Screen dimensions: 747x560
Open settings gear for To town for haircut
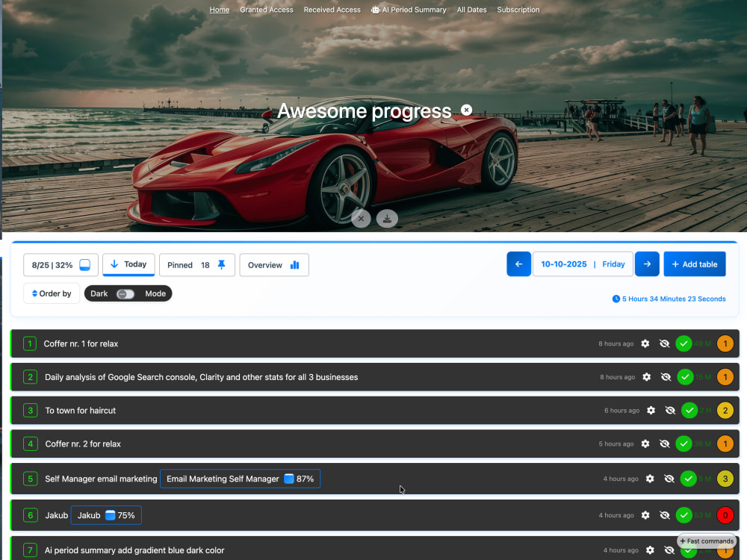pyautogui.click(x=651, y=410)
